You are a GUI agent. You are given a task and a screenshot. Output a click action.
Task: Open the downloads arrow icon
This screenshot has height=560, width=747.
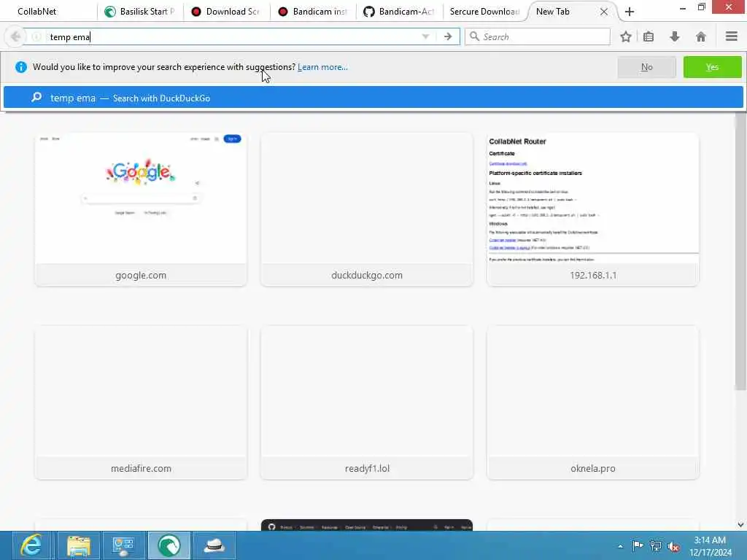(675, 36)
